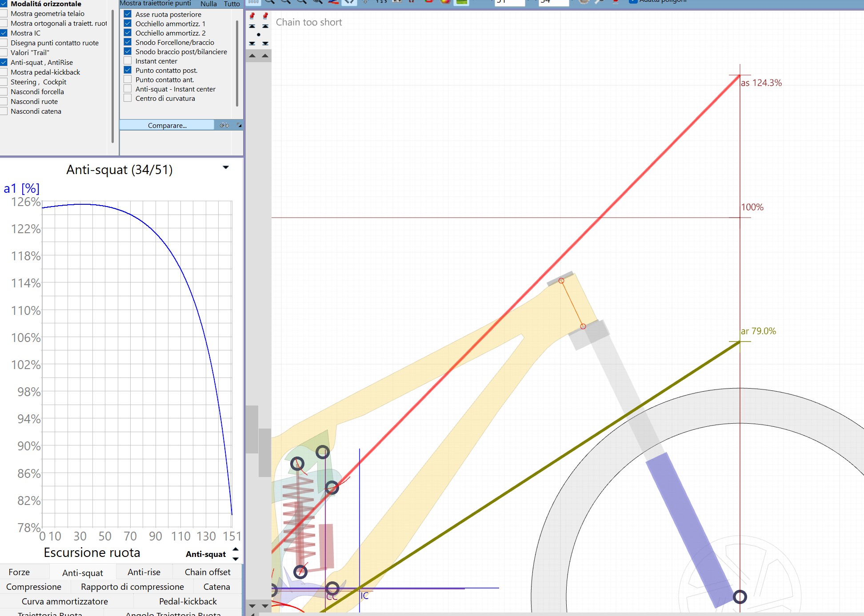
Task: Click the Comparare... button
Action: 167,125
